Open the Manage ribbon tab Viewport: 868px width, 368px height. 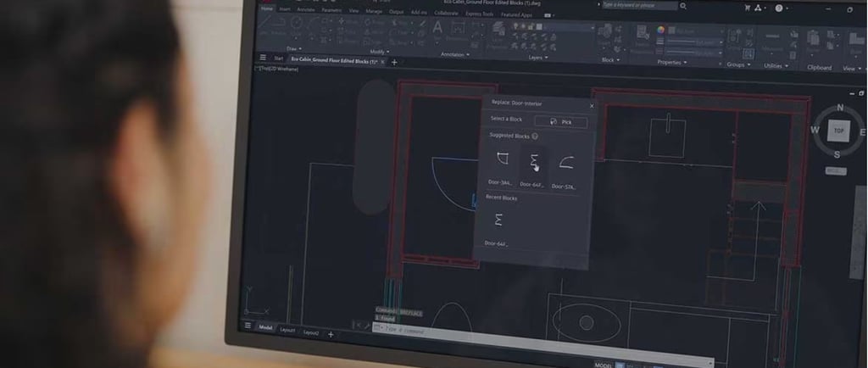click(x=374, y=10)
